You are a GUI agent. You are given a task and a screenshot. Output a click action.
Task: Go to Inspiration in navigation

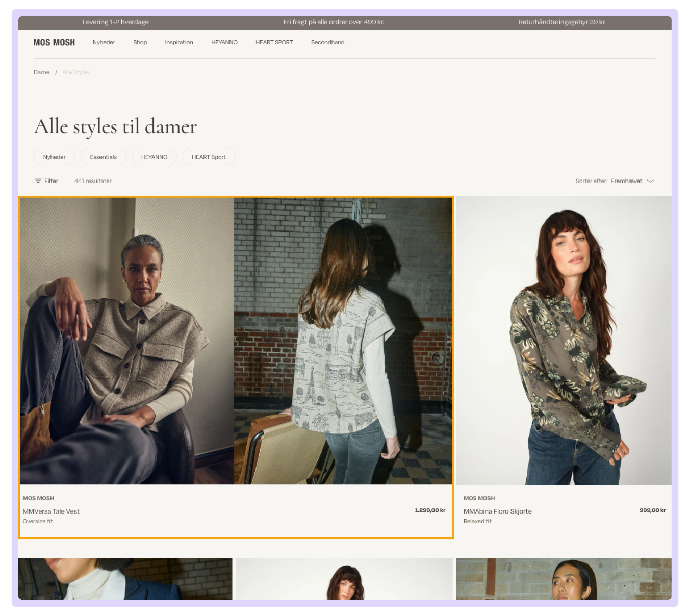point(179,43)
